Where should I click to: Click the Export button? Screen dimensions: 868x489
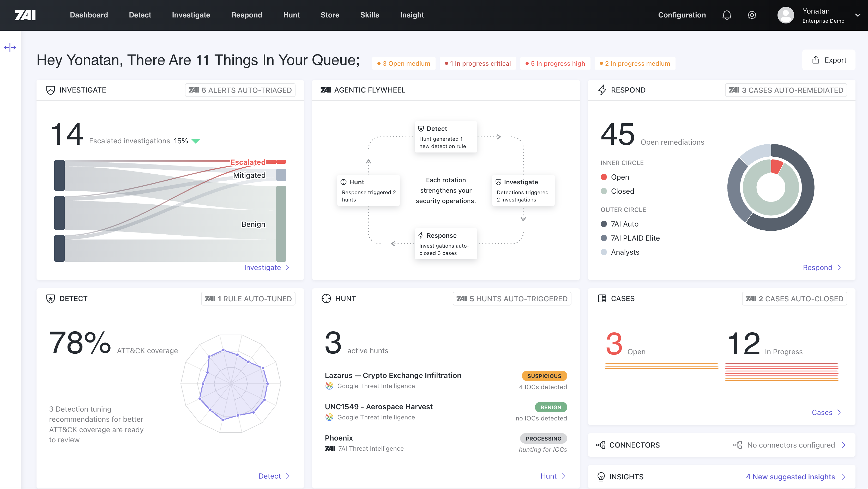pyautogui.click(x=829, y=60)
